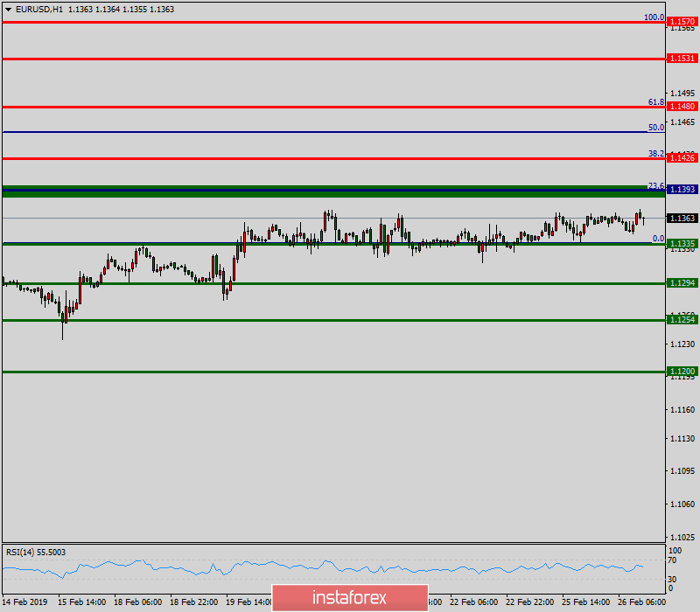Click the 1.1570 red price label
The image size is (700, 612).
(682, 21)
